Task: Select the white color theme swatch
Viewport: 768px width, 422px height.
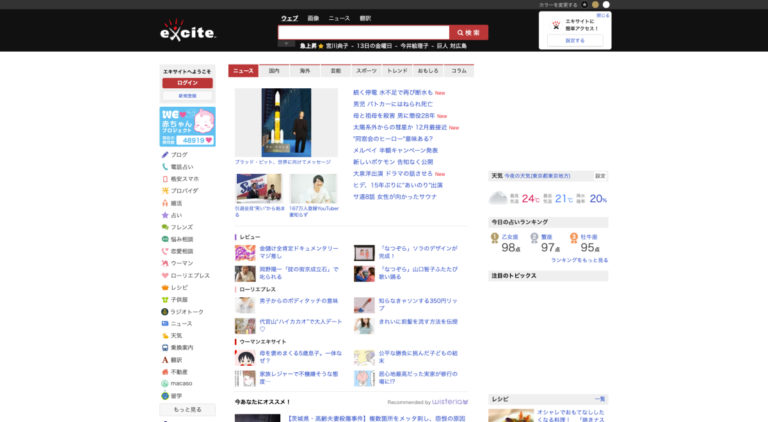Action: (x=606, y=5)
